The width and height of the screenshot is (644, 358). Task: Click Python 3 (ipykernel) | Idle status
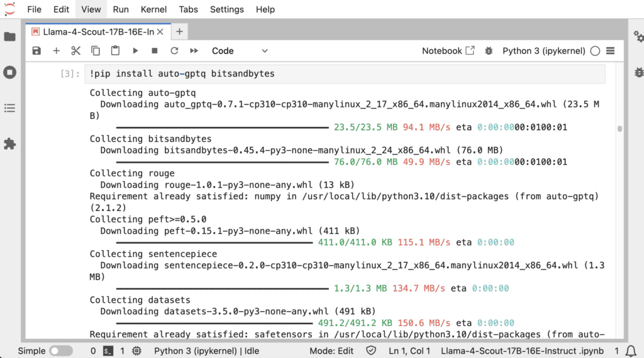(206, 351)
